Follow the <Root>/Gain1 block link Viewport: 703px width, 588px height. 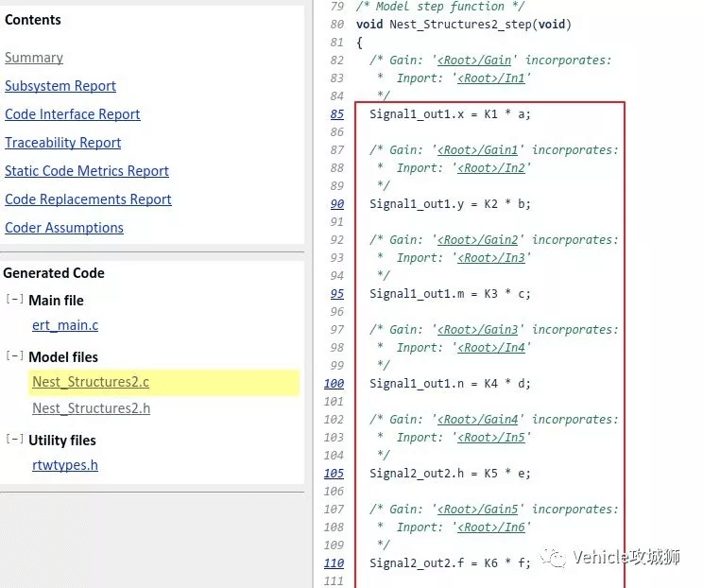(477, 149)
